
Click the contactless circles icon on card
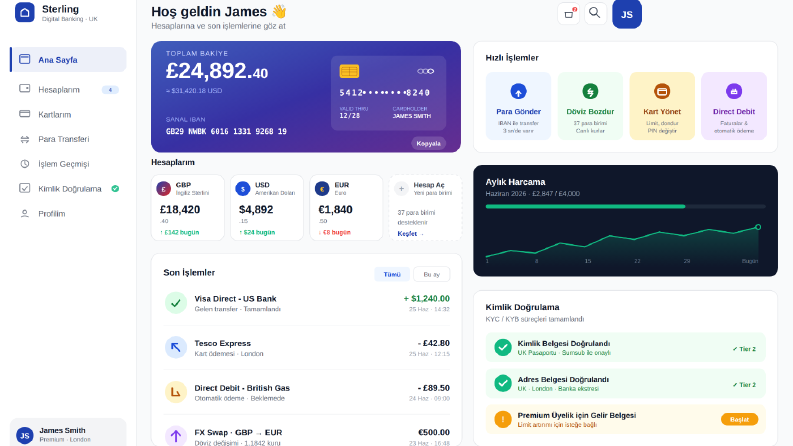pos(425,71)
